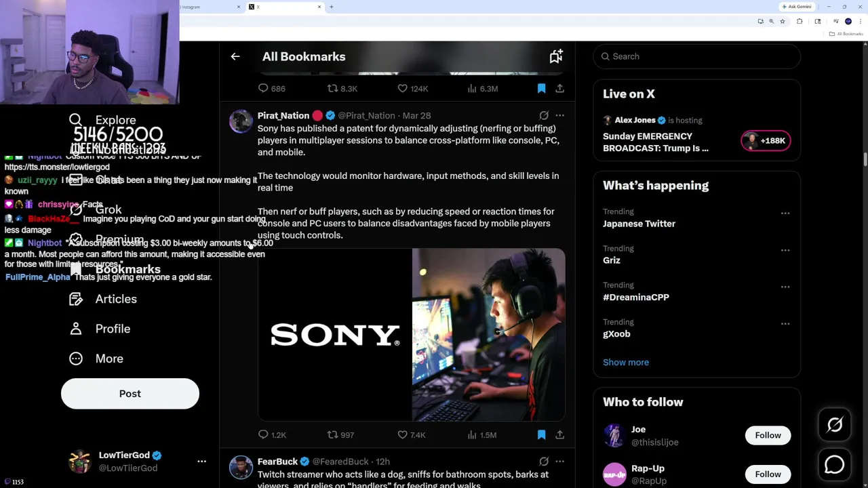868x488 pixels.
Task: Open Chrome extensions puzzle icon
Action: coord(800,22)
